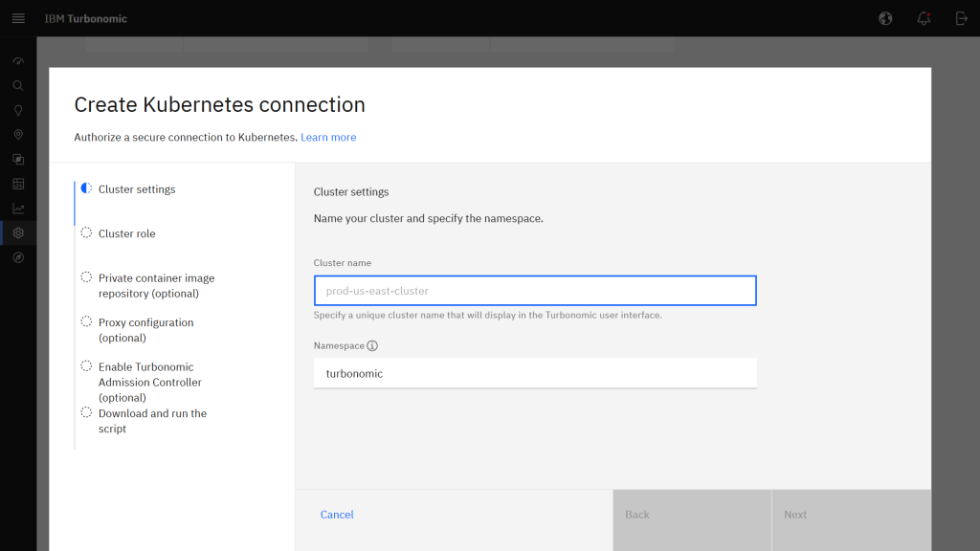The image size is (980, 551).
Task: Click the Next button
Action: 851,519
